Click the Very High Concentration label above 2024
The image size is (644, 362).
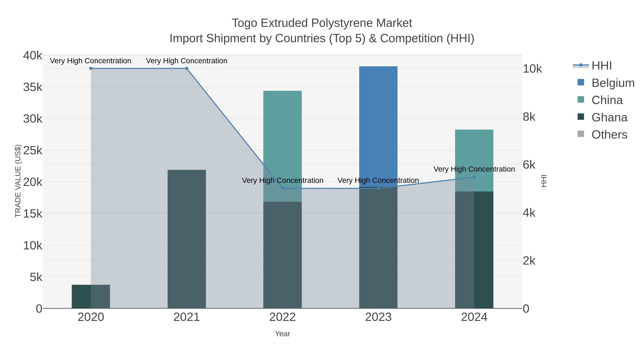(474, 169)
